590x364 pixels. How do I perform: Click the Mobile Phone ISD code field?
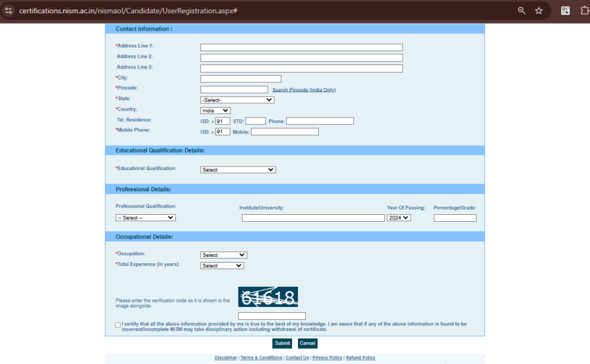tap(222, 132)
